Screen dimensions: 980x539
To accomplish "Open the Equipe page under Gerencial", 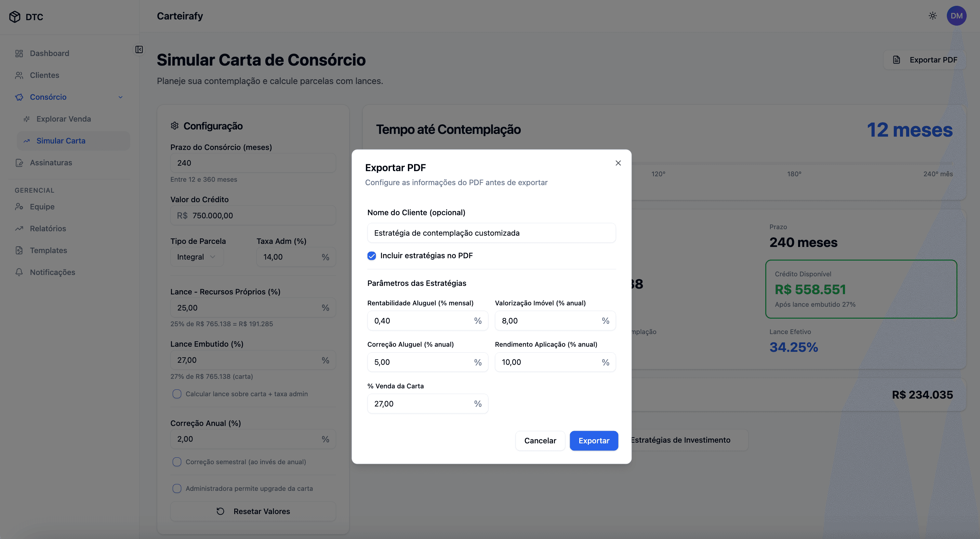I will [x=42, y=206].
